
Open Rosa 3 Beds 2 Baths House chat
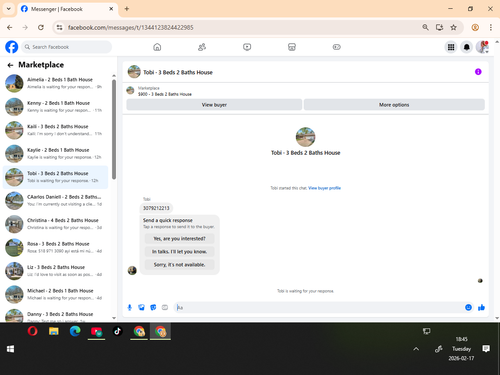[55, 247]
